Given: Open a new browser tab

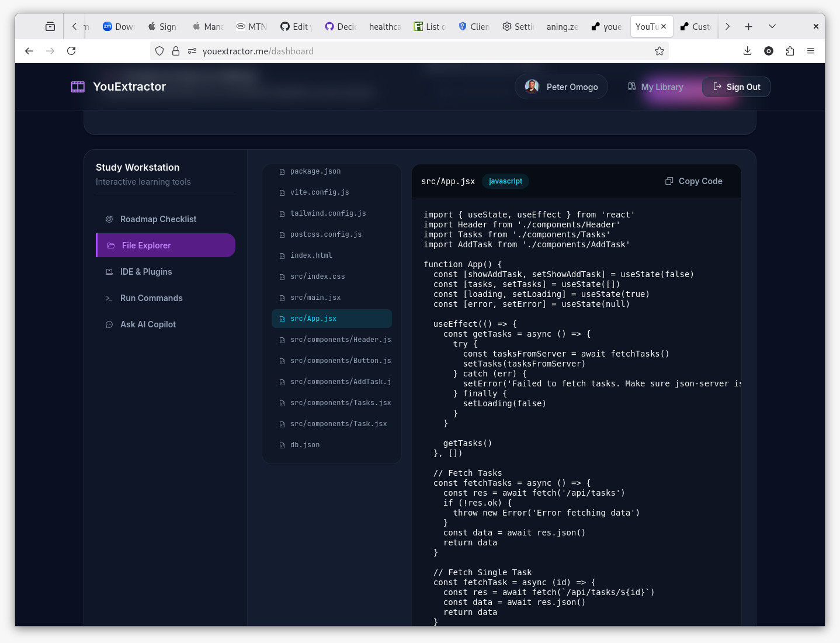Looking at the screenshot, I should 749,26.
